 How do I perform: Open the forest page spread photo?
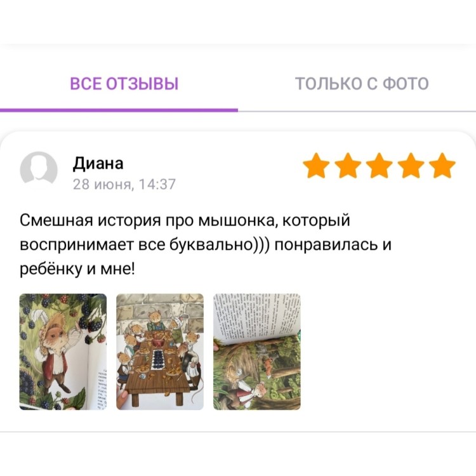257,352
